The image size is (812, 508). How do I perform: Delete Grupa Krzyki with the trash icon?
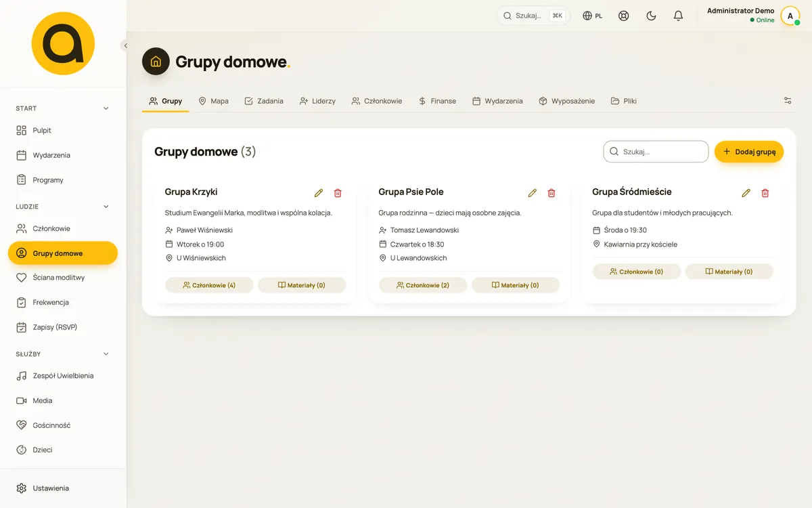tap(338, 193)
